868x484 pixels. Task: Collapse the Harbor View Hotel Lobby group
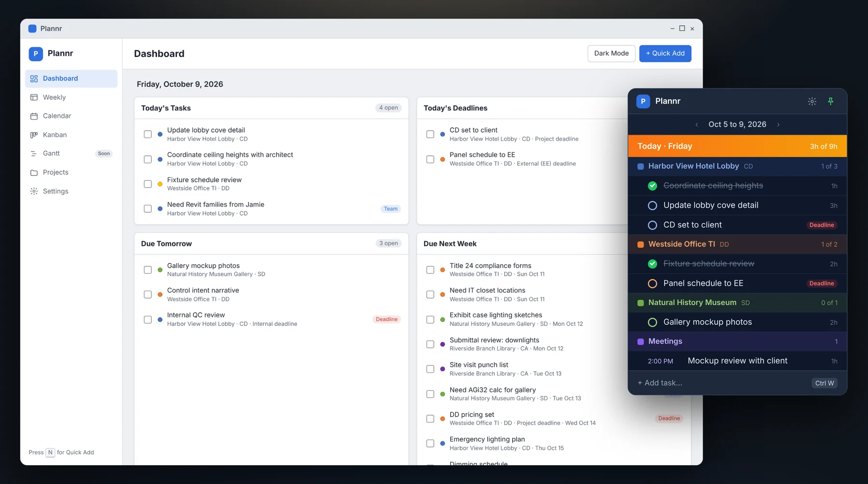click(x=737, y=166)
